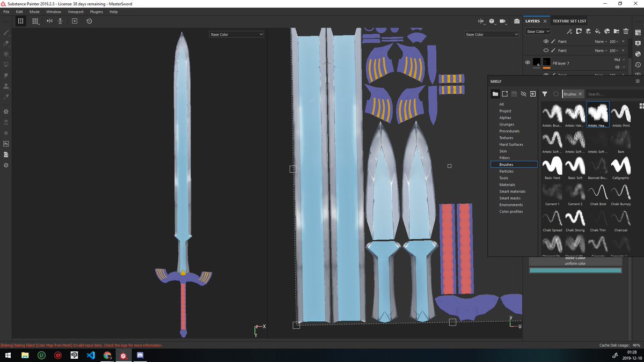
Task: Open Discord from taskbar
Action: click(140, 355)
